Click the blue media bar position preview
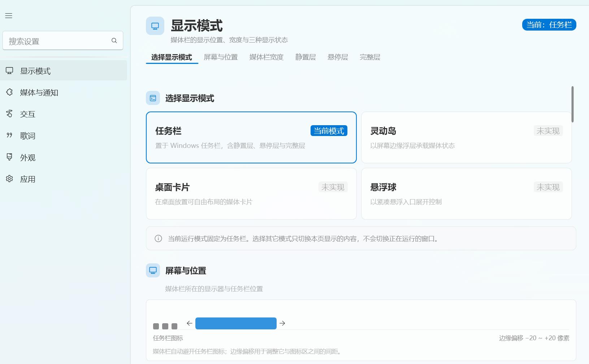 click(236, 323)
